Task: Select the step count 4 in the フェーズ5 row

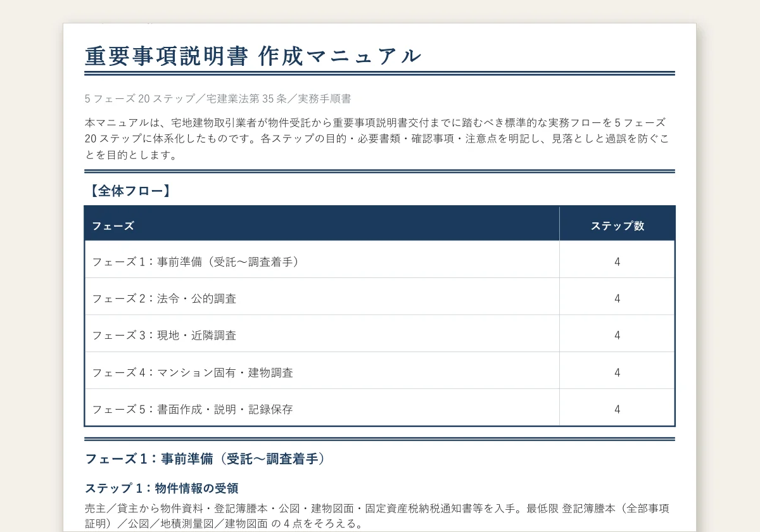Action: tap(617, 408)
